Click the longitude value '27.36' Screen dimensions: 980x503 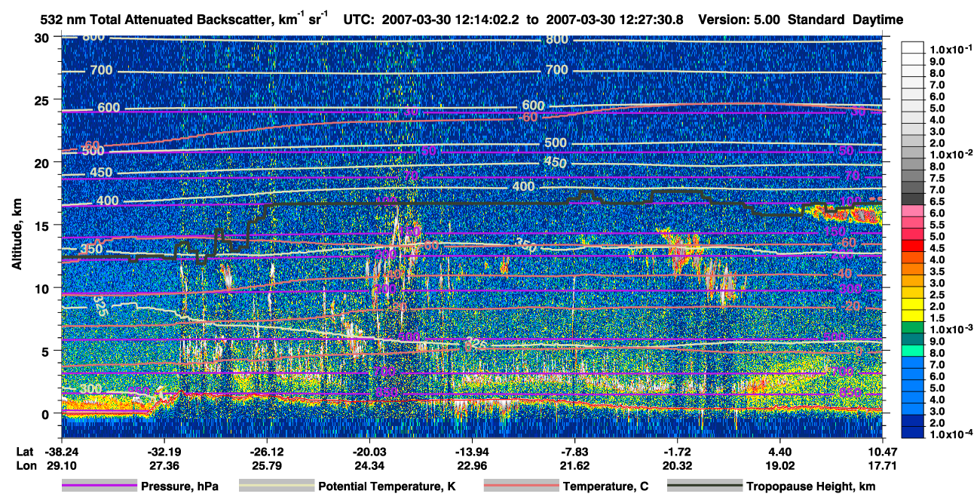[x=164, y=465]
